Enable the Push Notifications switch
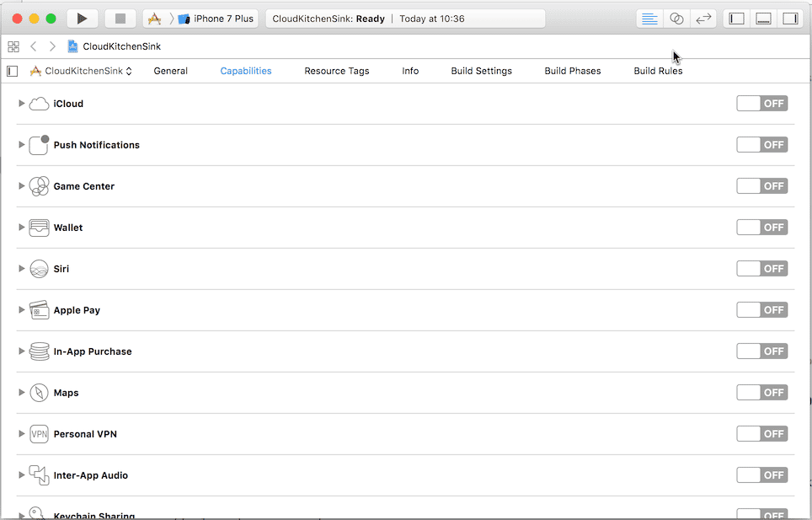Viewport: 812px width, 520px height. coord(761,144)
